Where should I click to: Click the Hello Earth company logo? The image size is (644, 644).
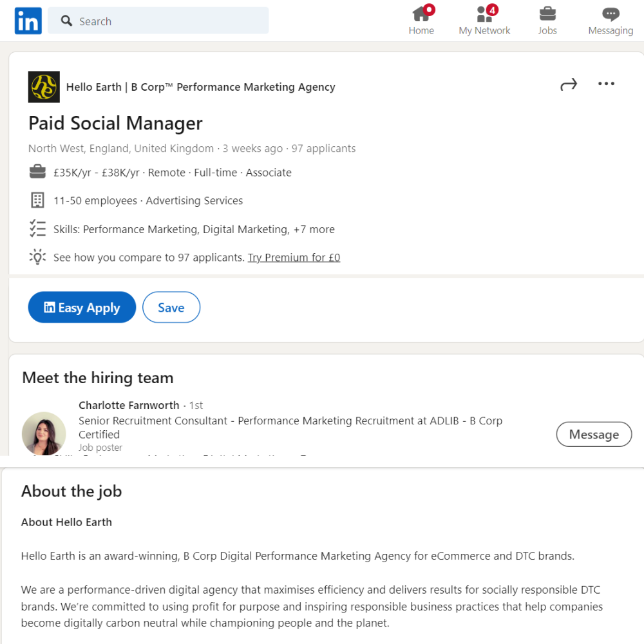coord(44,87)
